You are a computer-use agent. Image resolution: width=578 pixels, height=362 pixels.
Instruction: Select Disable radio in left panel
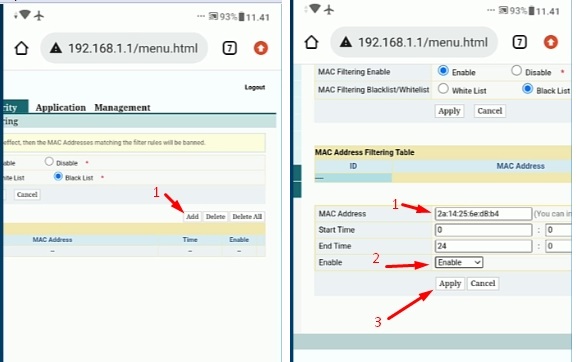49,161
